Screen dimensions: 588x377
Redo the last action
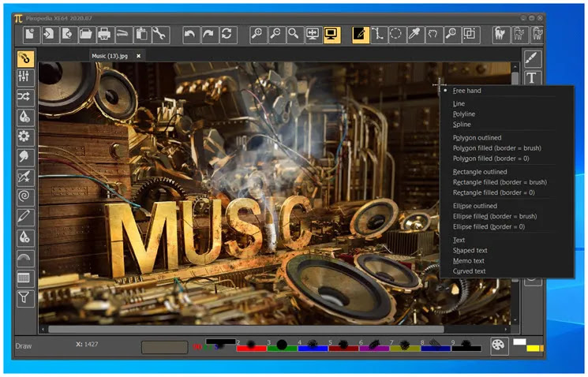(x=209, y=35)
